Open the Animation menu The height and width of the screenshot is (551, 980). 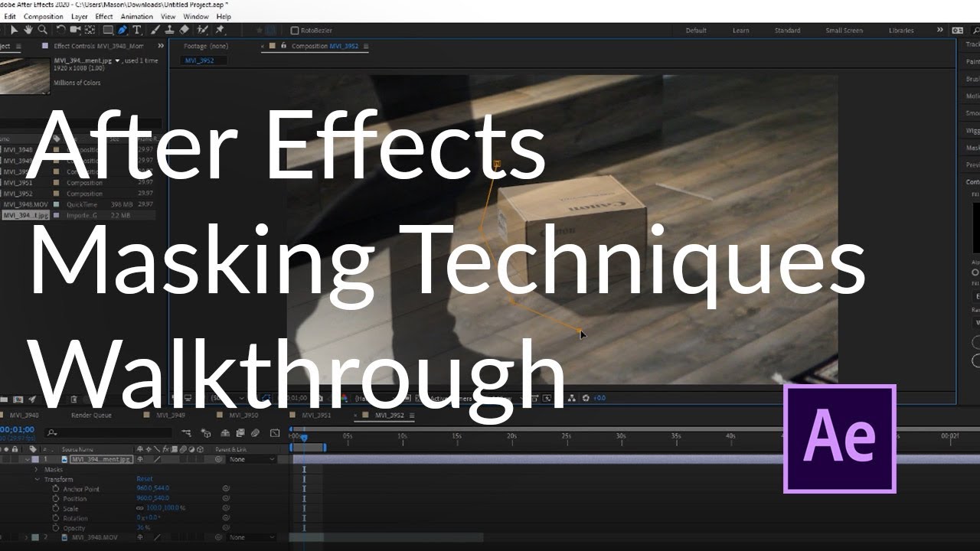pyautogui.click(x=137, y=16)
